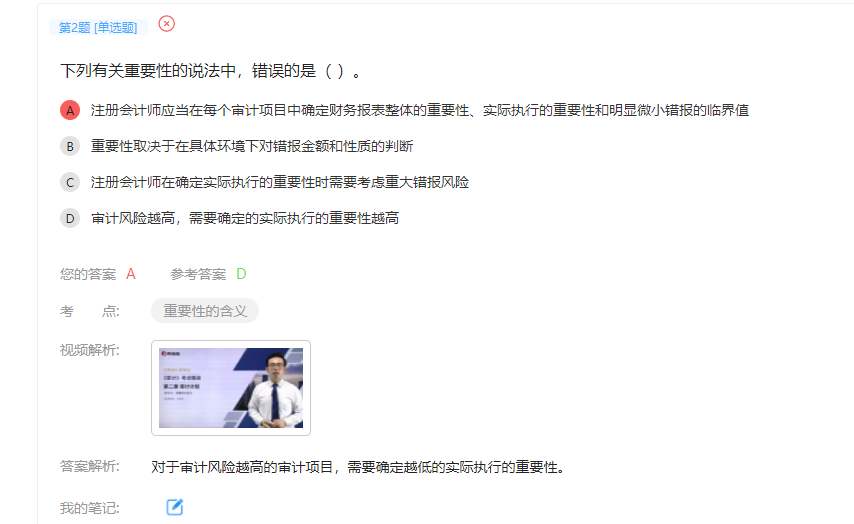854x524 pixels.
Task: Click the red wrong-answer X icon
Action: (167, 24)
